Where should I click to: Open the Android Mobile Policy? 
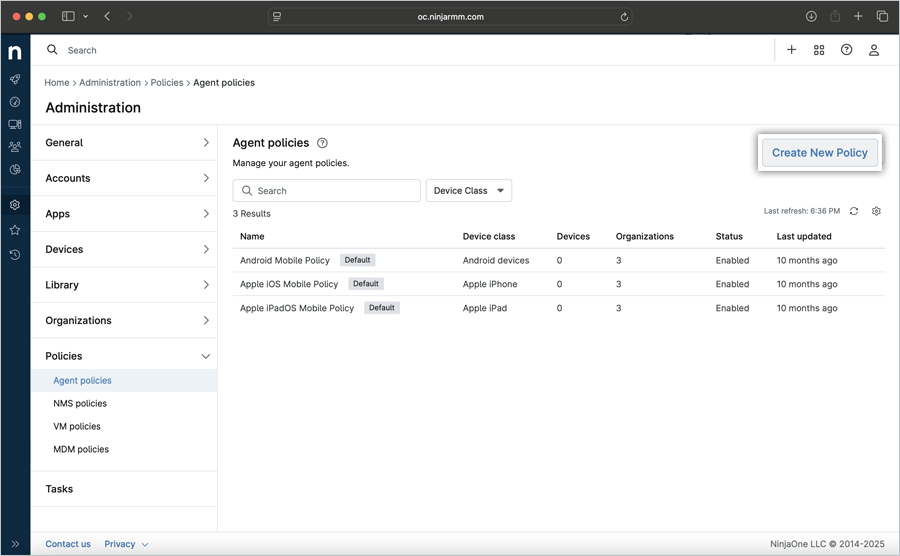[x=285, y=260]
